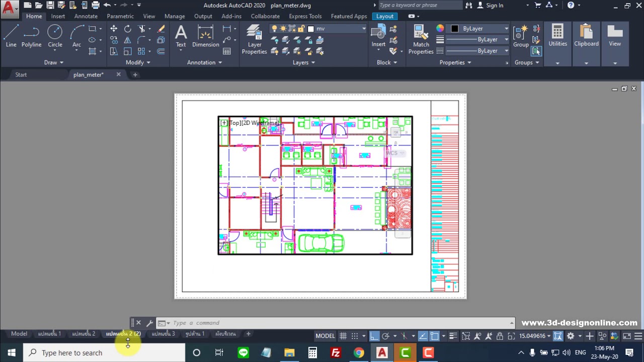The width and height of the screenshot is (644, 362).
Task: Toggle lineweight display
Action: pyautogui.click(x=453, y=336)
